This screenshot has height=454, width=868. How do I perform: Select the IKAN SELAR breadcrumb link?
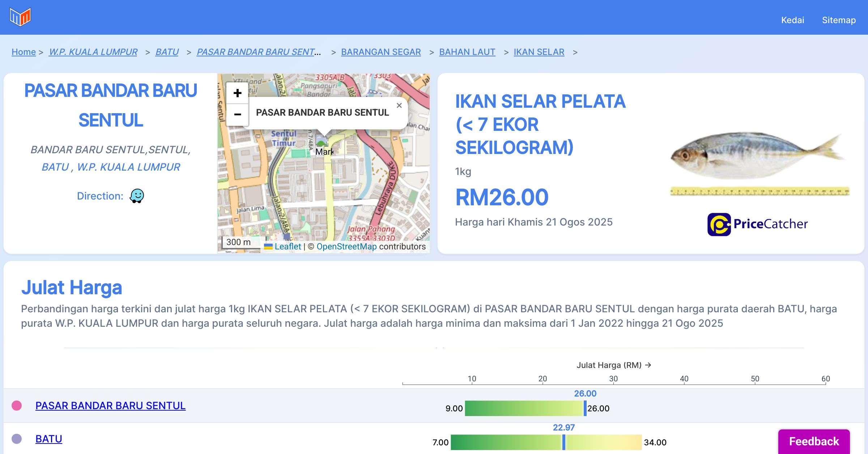(x=539, y=52)
